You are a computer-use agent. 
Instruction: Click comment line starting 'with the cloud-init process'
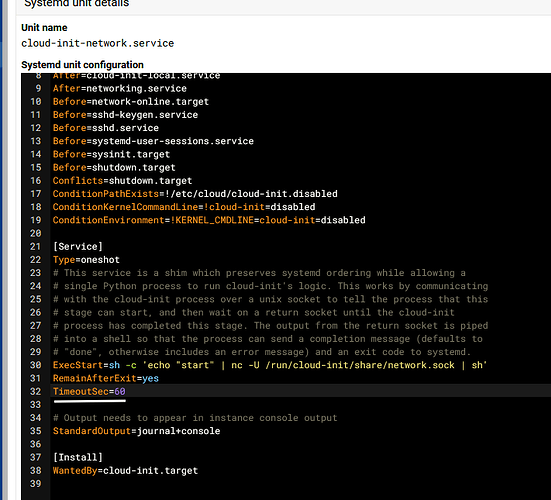[271, 299]
